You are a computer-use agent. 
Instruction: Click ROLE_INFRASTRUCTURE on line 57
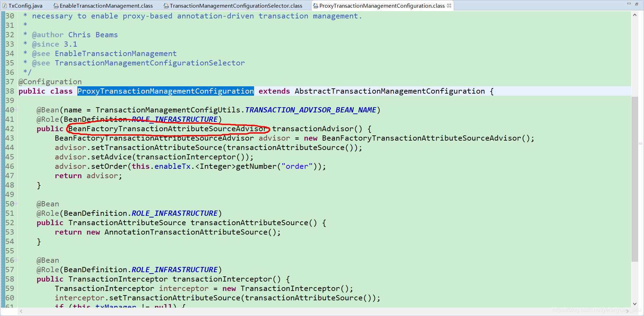175,270
